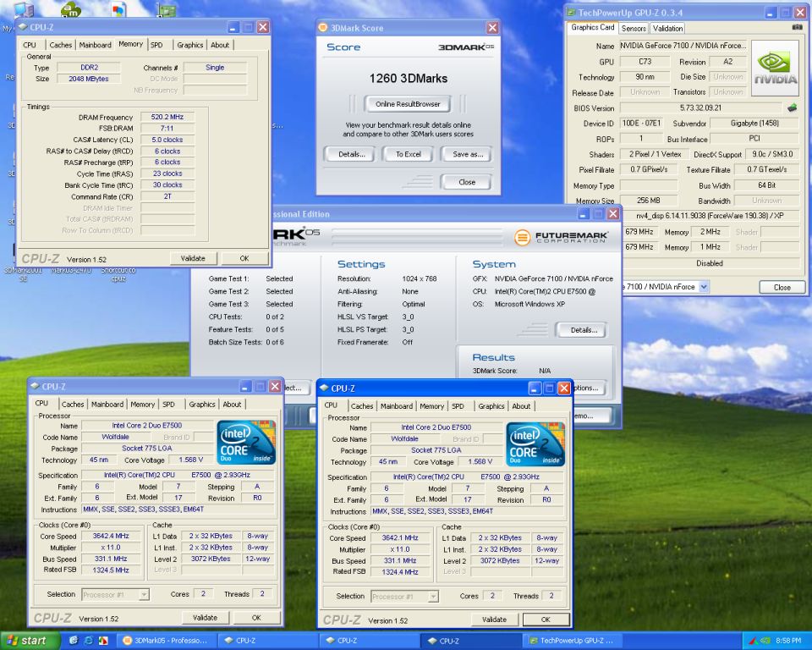Open Internet Explorer from quick launch
812x650 pixels.
(89, 641)
